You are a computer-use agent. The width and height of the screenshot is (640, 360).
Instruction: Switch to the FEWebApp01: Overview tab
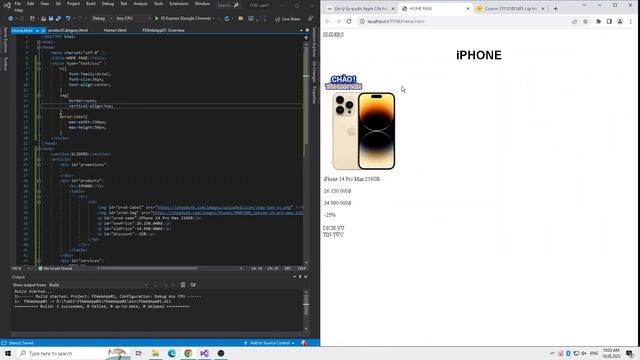pos(163,30)
